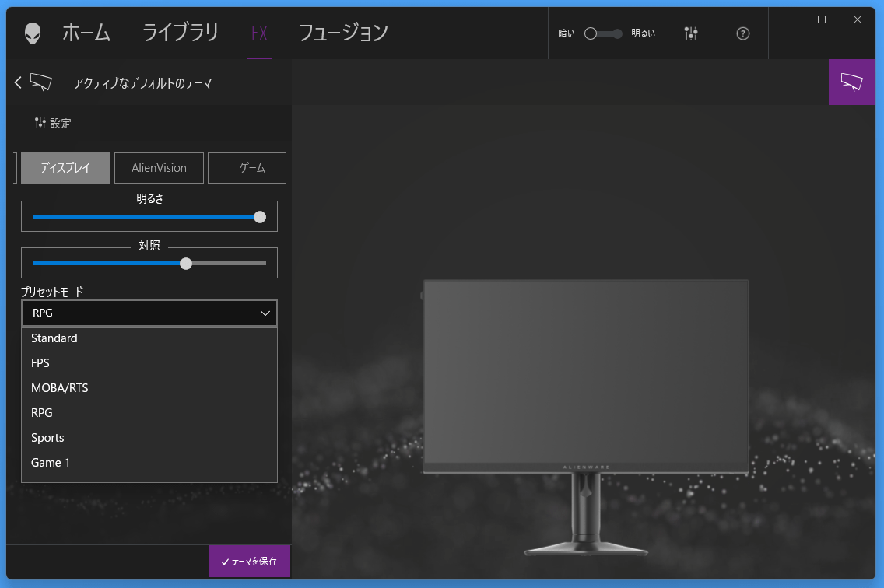Screen dimensions: 884x588
Task: Close the Alienware Command Center window
Action: [857, 19]
